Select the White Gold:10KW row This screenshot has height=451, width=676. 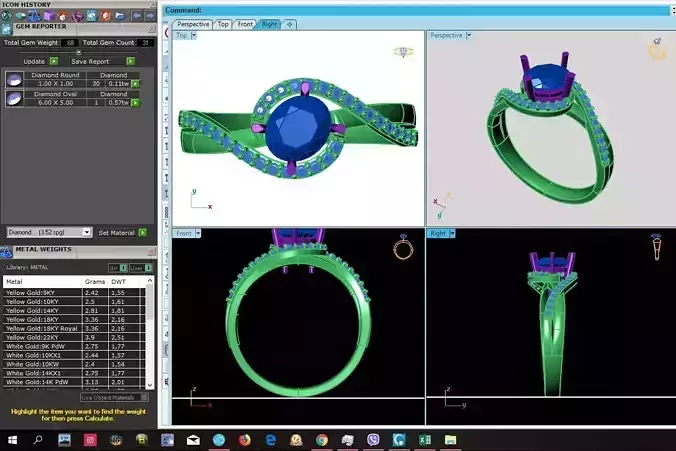coord(75,364)
